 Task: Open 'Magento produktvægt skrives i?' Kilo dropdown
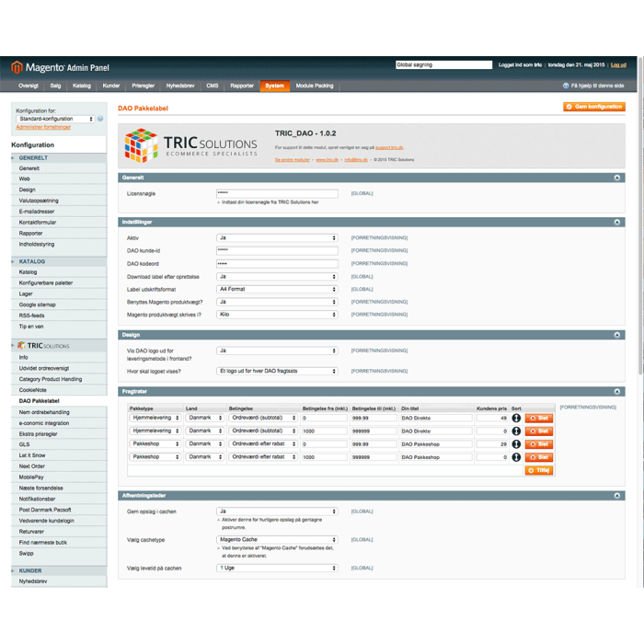pos(277,315)
